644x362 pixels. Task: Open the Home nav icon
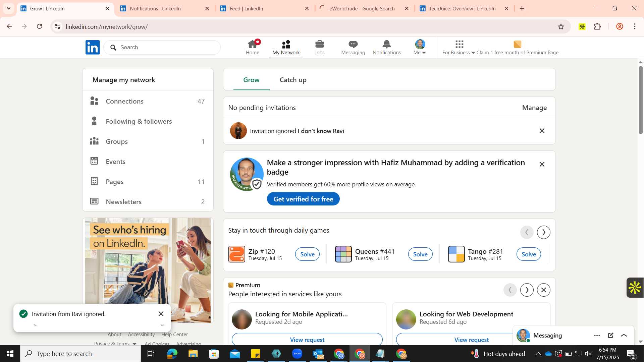point(253,47)
